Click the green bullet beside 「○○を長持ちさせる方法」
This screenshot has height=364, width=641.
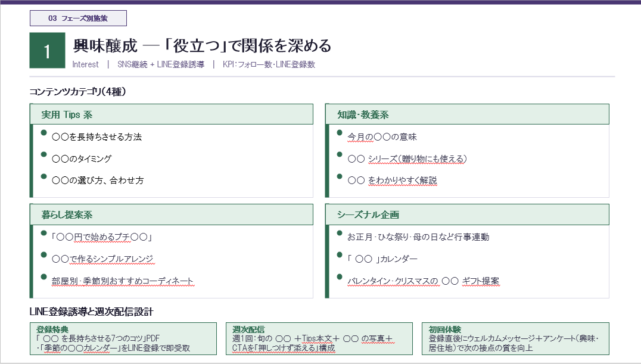43,133
